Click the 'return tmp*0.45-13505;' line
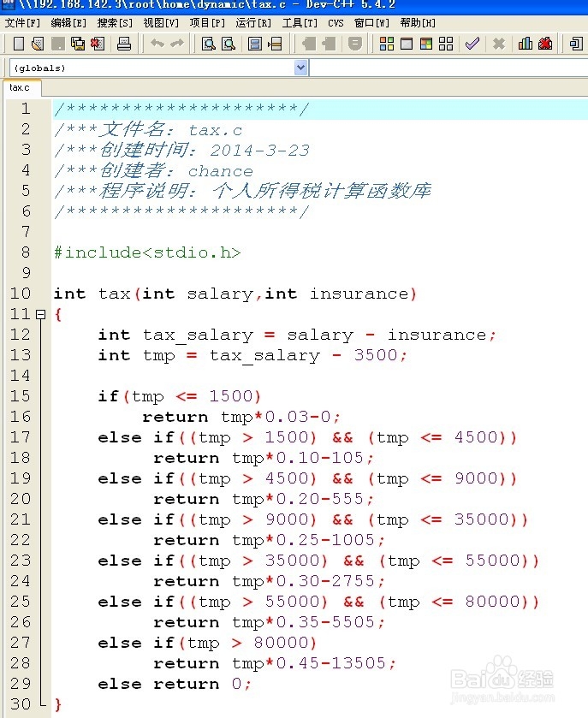Screen dimensions: 588x718 tap(275, 663)
